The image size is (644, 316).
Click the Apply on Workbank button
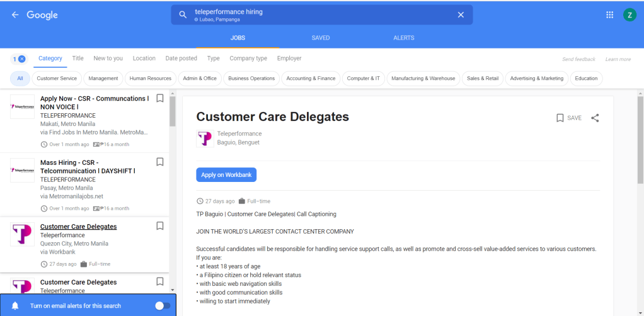tap(226, 175)
